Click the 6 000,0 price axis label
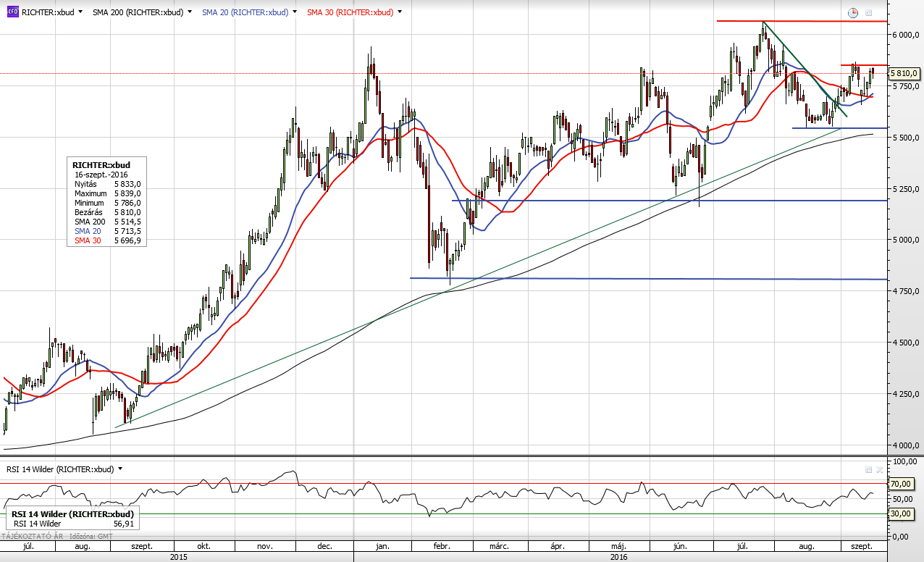The height and width of the screenshot is (562, 924). pos(907,35)
